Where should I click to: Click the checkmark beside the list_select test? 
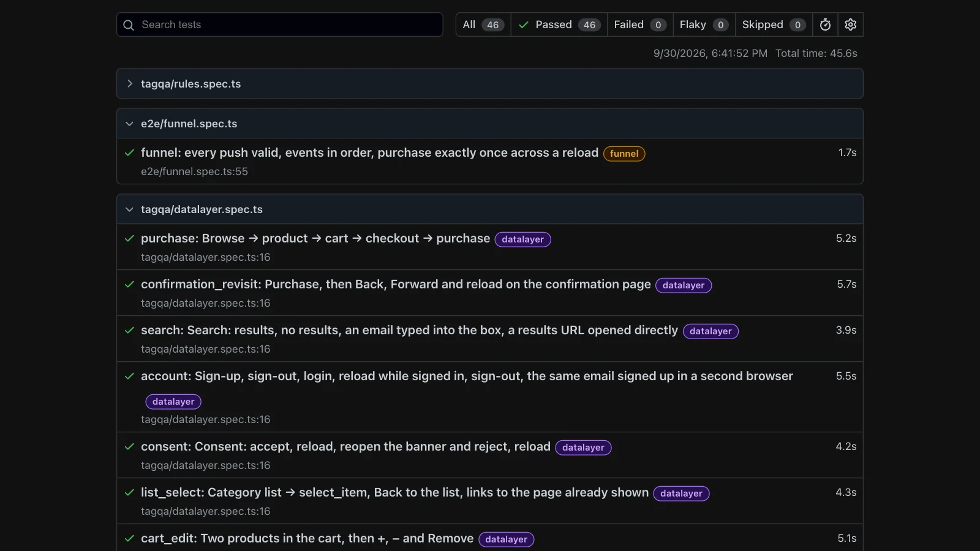[129, 492]
